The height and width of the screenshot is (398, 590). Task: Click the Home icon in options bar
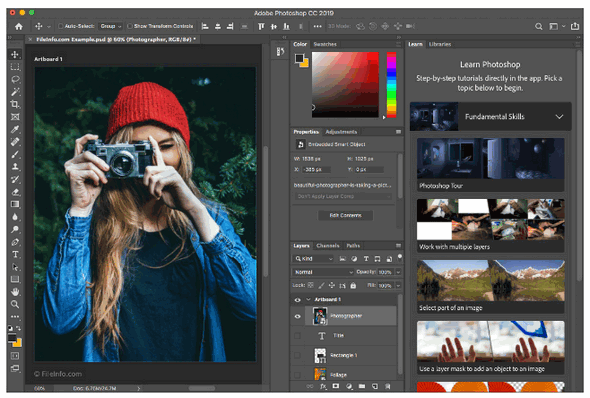pos(18,26)
